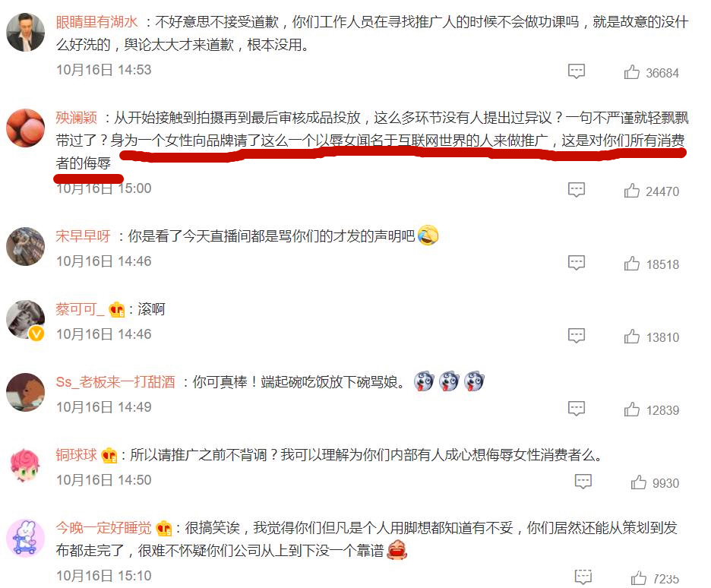This screenshot has width=711, height=588.
Task: Open comment icon on 宋早早呀's post
Action: (577, 263)
